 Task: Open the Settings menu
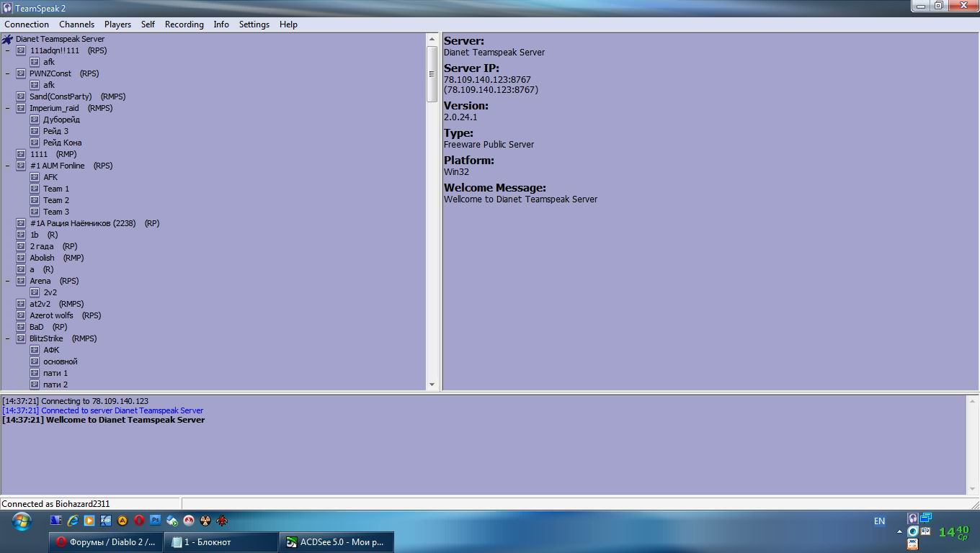coord(254,24)
